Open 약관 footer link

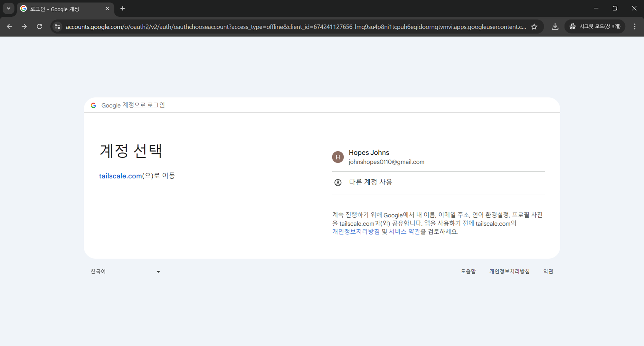click(x=548, y=272)
